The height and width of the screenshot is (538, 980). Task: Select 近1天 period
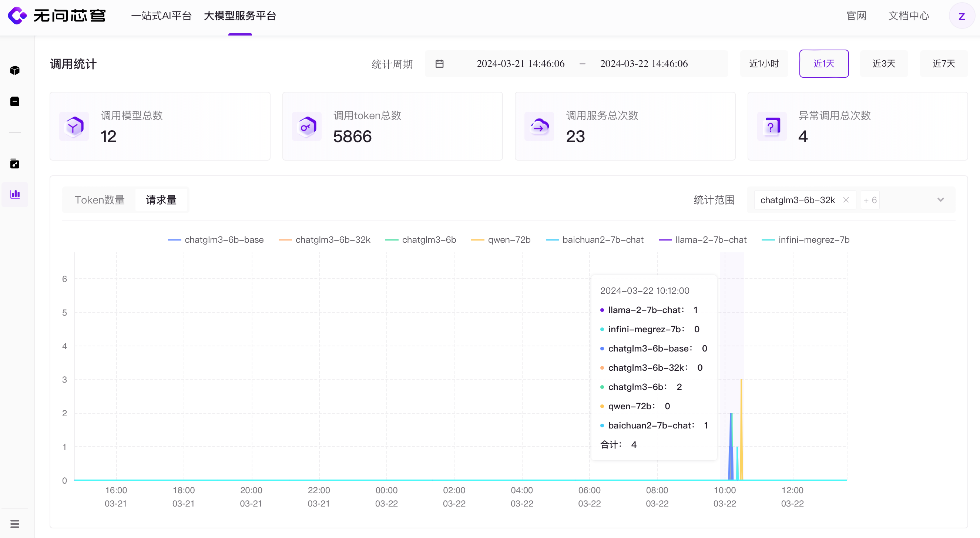pos(824,64)
